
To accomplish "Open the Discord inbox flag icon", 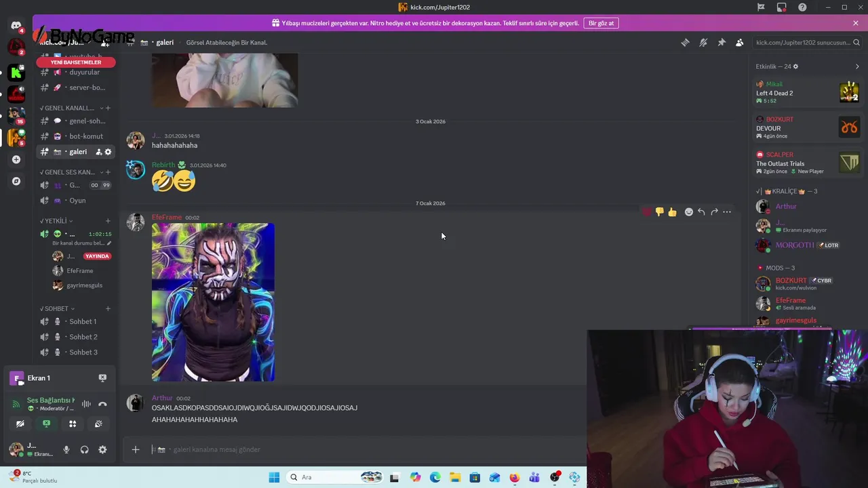I will [761, 7].
